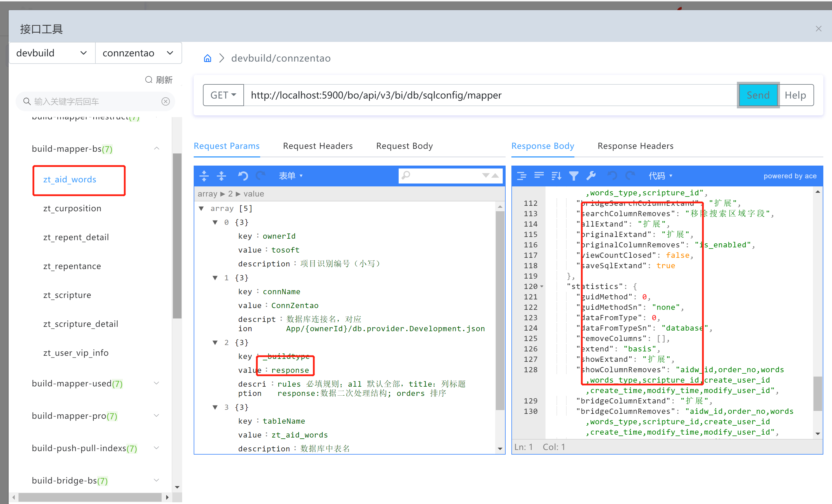Click the 'tosoft' value of ownerId
This screenshot has width=832, height=504.
pyautogui.click(x=285, y=250)
